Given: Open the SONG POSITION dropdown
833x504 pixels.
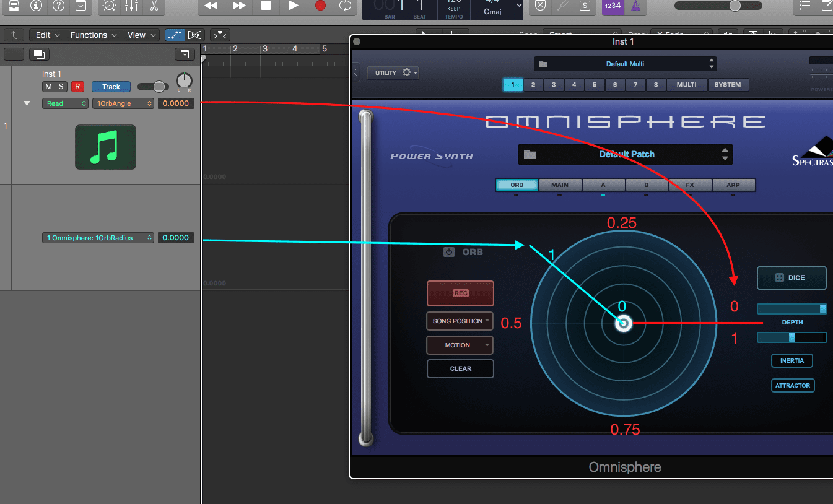Looking at the screenshot, I should 460,321.
